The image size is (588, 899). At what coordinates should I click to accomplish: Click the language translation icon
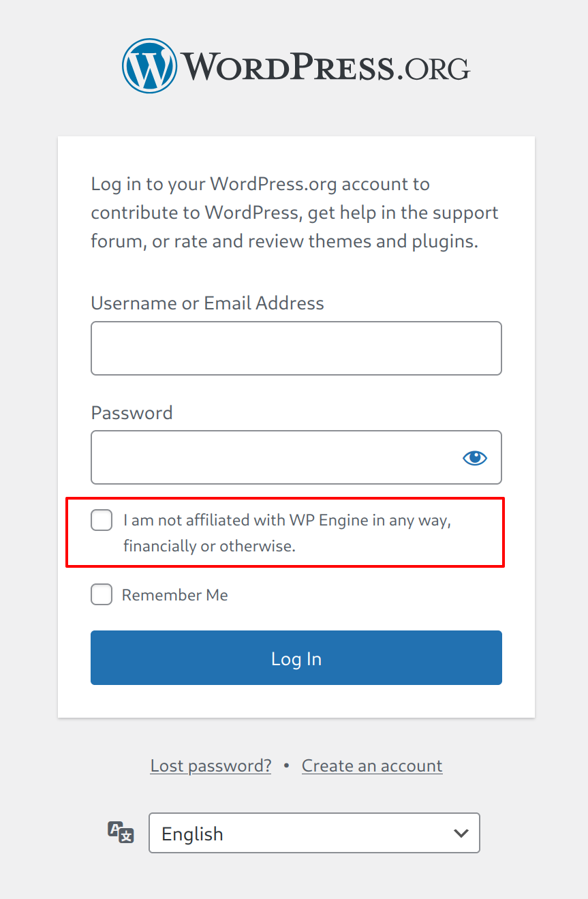[x=121, y=832]
